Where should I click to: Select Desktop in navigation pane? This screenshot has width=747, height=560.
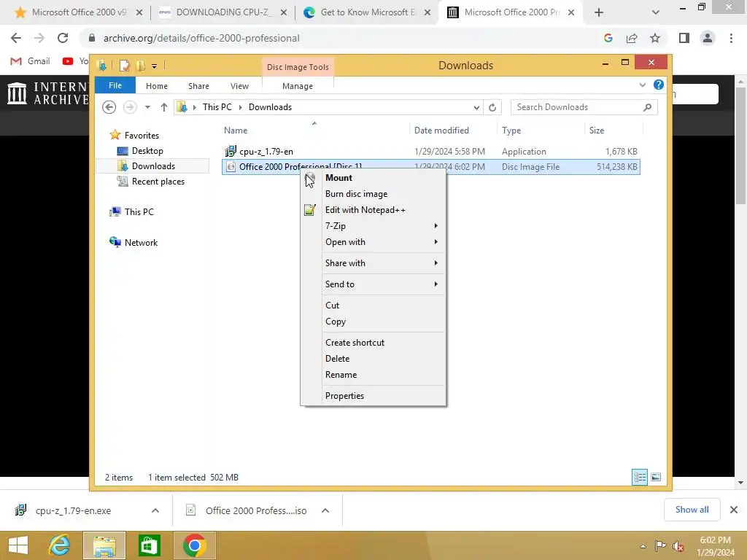click(147, 150)
